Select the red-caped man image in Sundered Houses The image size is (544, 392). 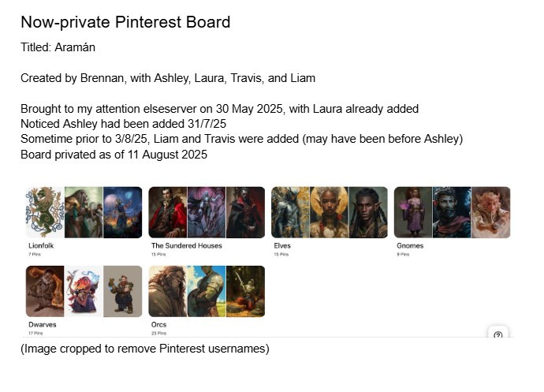pyautogui.click(x=167, y=212)
